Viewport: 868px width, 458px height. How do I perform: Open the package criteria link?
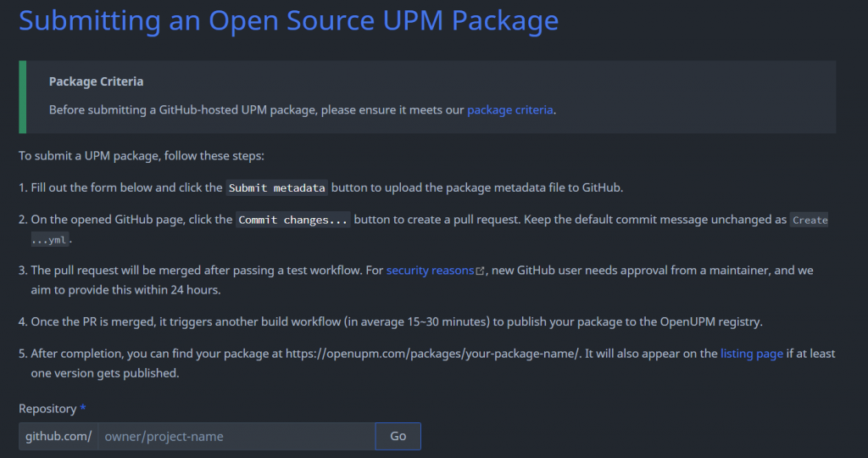pyautogui.click(x=510, y=109)
